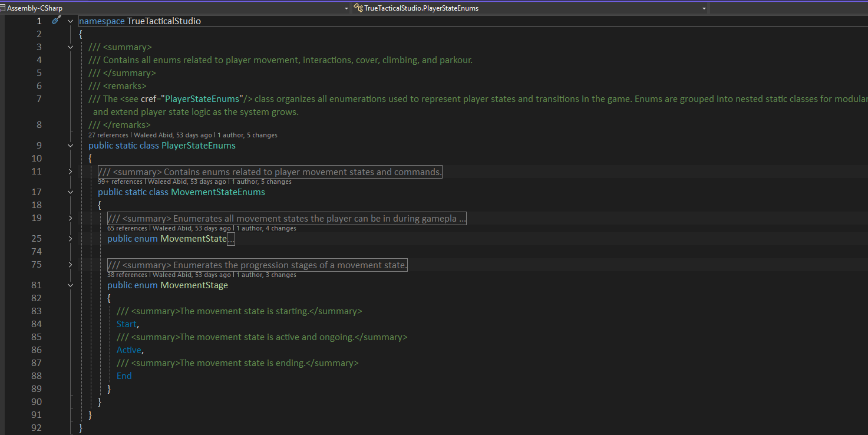868x435 pixels.
Task: Click "1 author, 5 changes" above the MovementStateEnums class
Action: tap(262, 182)
